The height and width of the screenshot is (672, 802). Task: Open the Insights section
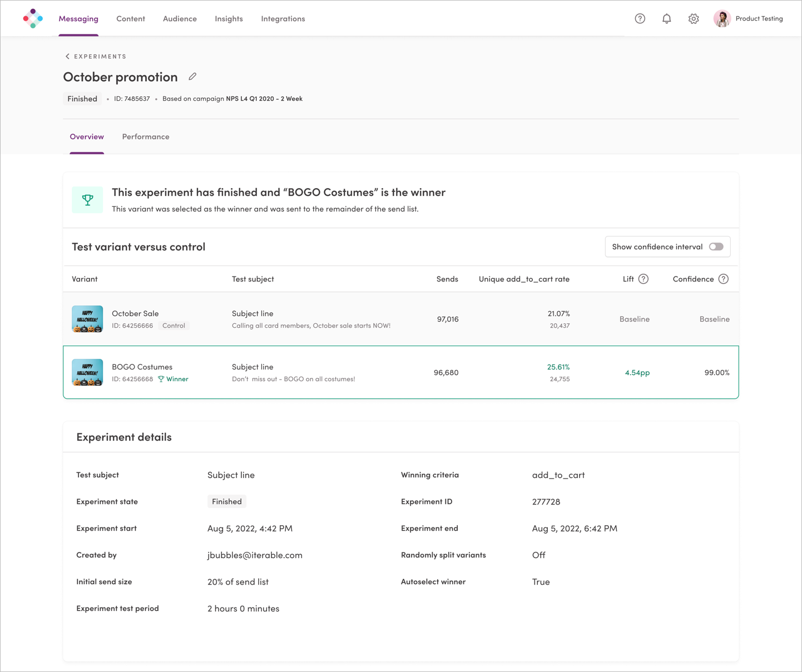[229, 18]
